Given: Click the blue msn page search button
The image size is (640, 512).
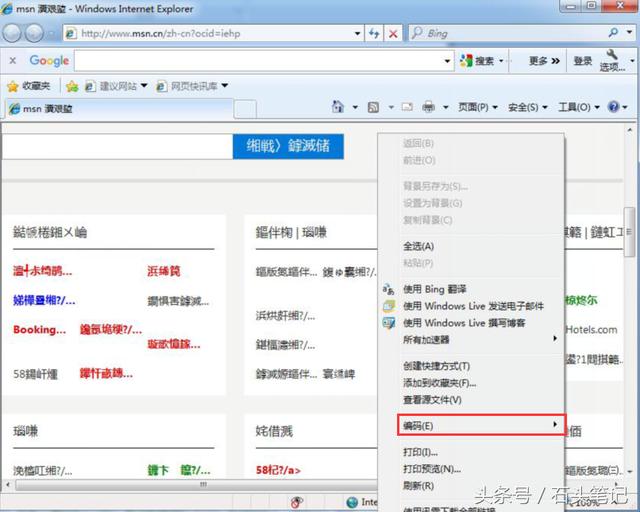Looking at the screenshot, I should click(288, 146).
